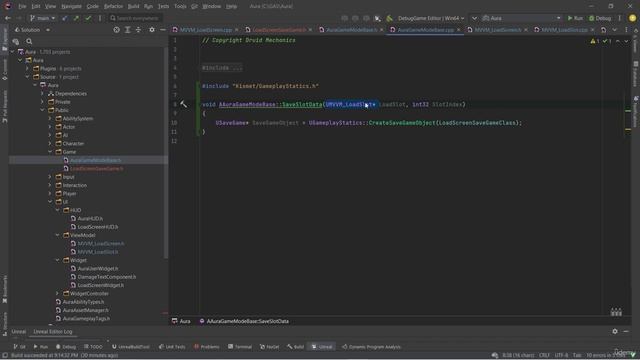Toggle the TODO tool window button
Screen dimensions: 640x360
(x=93, y=347)
